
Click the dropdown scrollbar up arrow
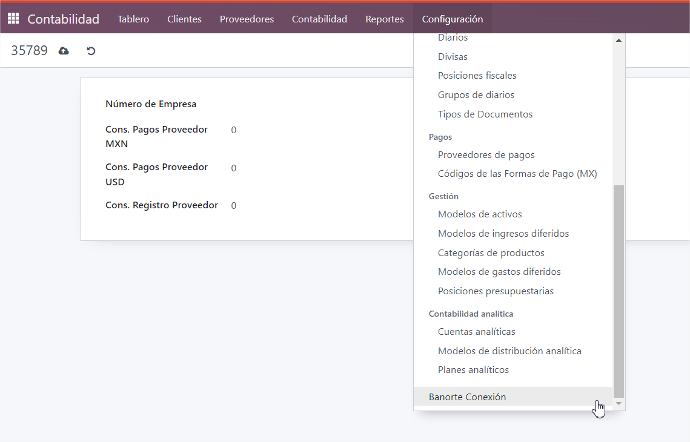tap(619, 41)
